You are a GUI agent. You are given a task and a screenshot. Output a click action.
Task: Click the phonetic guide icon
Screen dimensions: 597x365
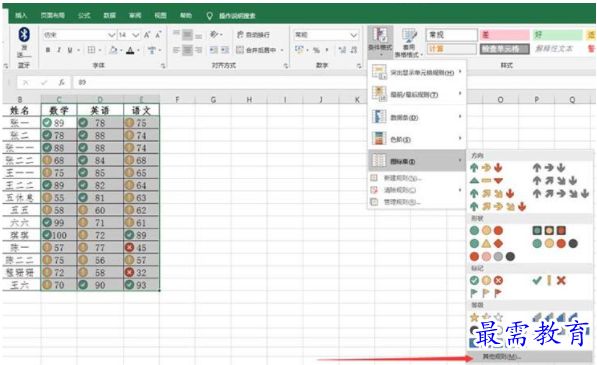152,50
